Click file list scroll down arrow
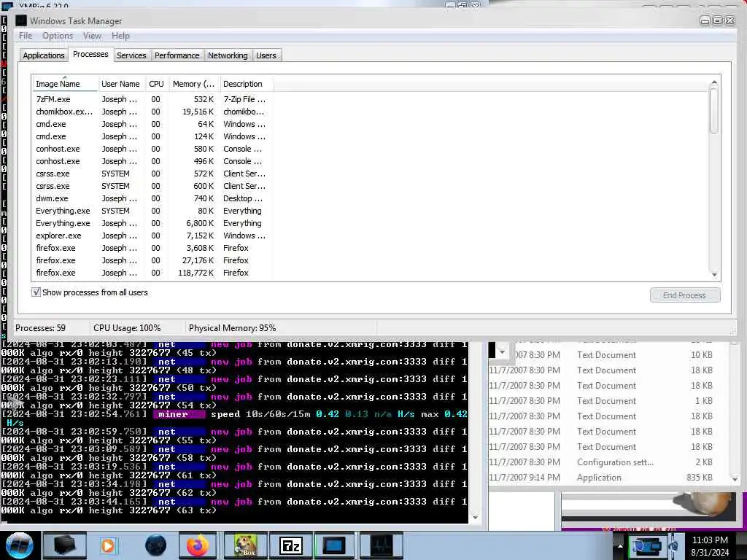The width and height of the screenshot is (747, 560). (x=734, y=478)
